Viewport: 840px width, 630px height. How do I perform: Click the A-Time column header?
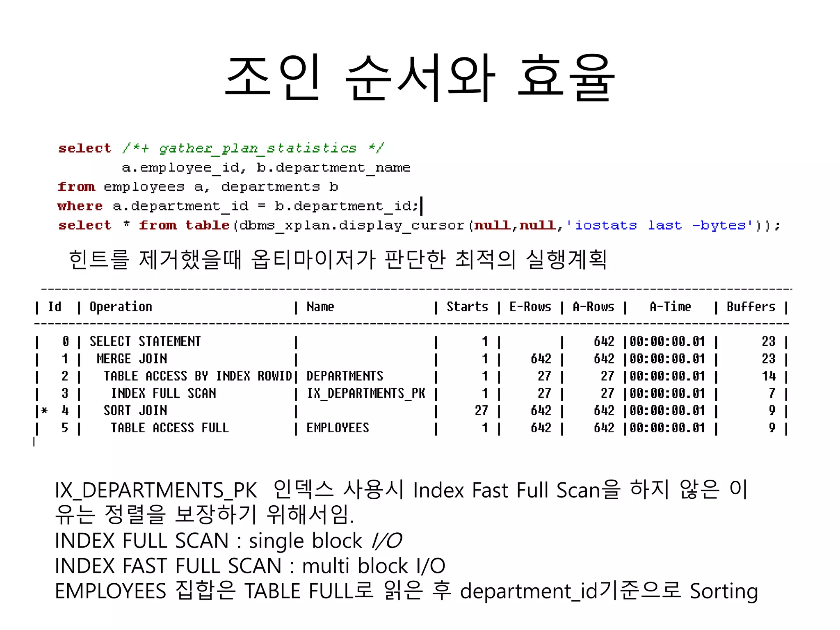pos(670,307)
